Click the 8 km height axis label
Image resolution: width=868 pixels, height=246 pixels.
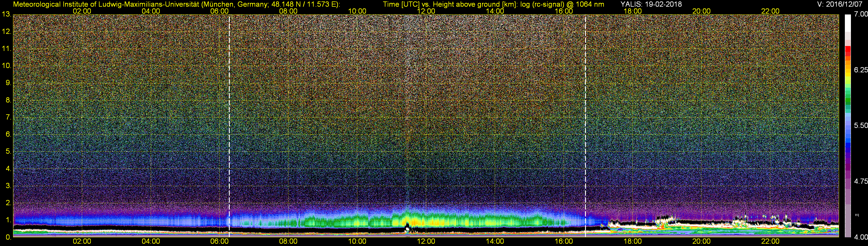[8, 100]
